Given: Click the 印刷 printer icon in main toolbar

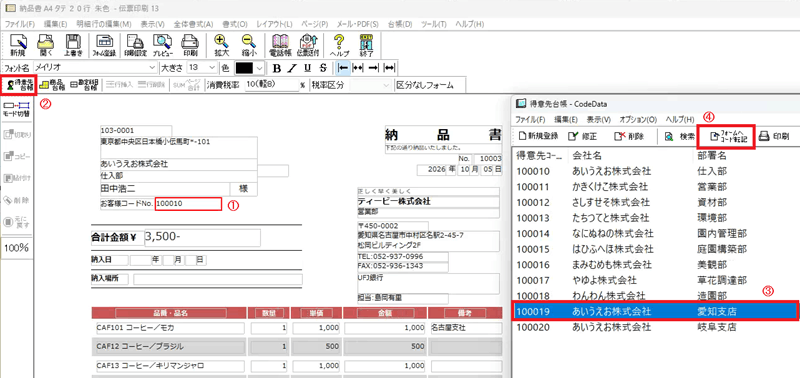Looking at the screenshot, I should (190, 45).
